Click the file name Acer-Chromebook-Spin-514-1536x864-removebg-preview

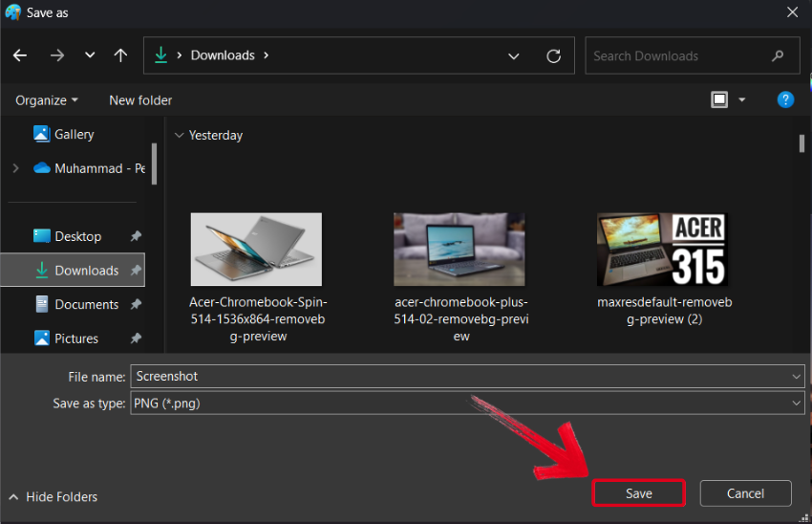pyautogui.click(x=258, y=318)
